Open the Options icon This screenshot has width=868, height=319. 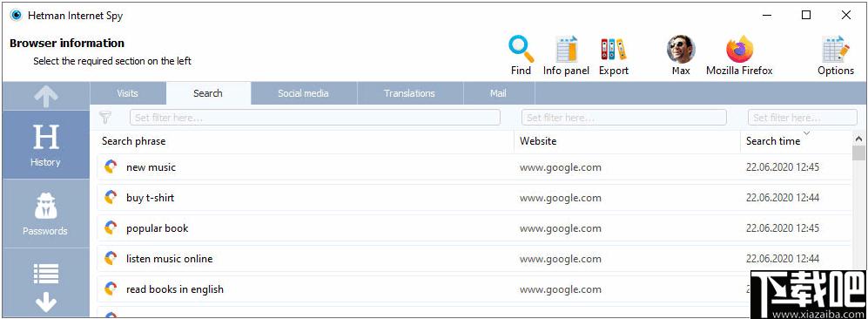pos(835,50)
